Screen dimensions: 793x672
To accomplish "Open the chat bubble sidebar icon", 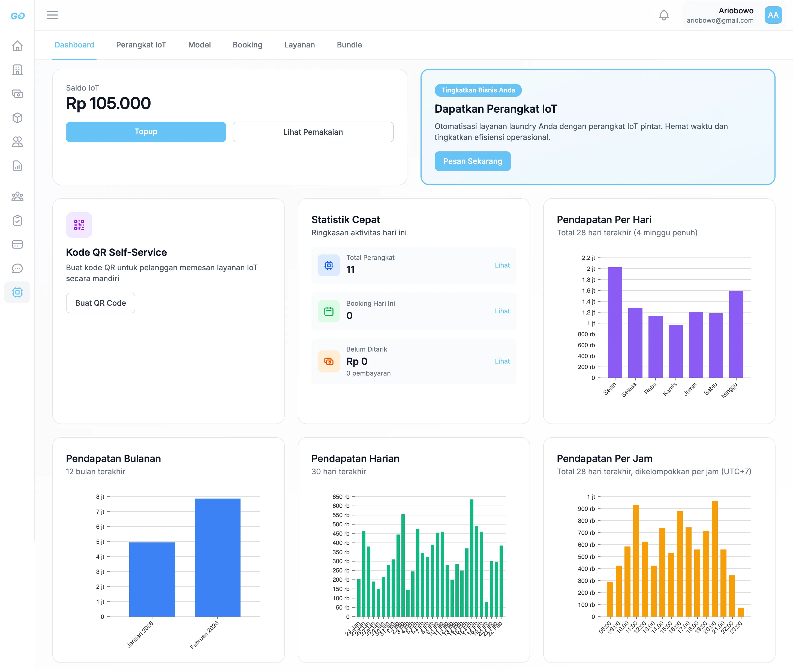I will [17, 269].
